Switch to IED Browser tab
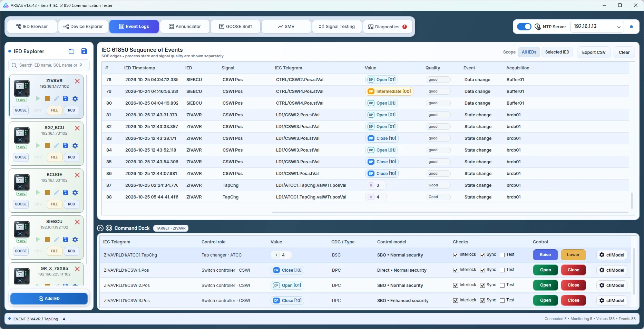Image resolution: width=644 pixels, height=329 pixels. coord(32,27)
